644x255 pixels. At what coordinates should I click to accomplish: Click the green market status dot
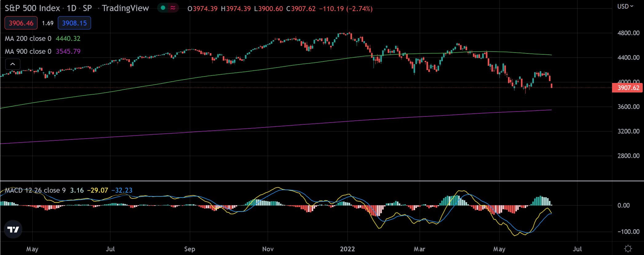pos(163,8)
